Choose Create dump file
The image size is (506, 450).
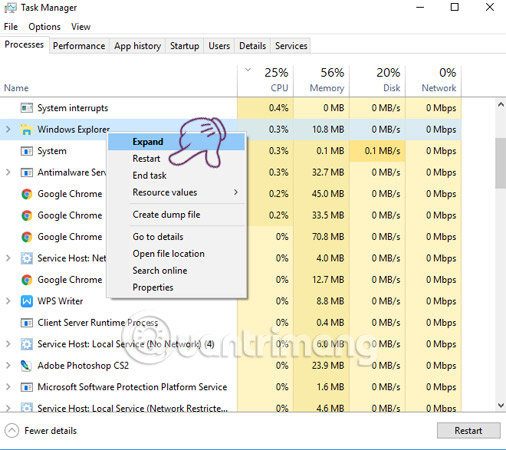[176, 215]
